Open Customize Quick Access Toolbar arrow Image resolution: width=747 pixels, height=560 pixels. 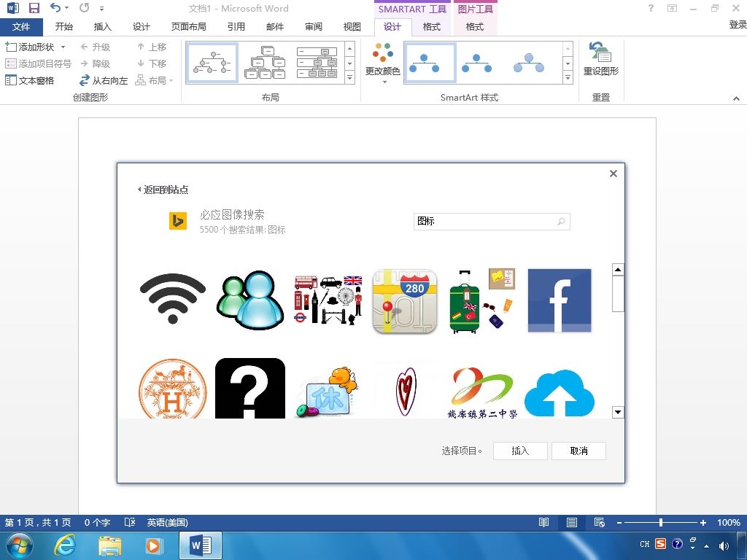coord(101,9)
